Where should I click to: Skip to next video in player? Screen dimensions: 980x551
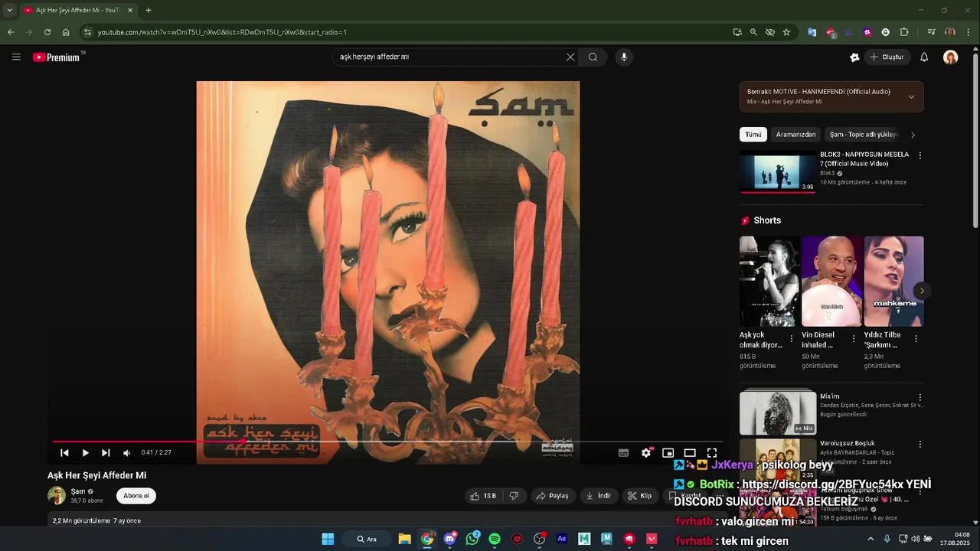click(106, 452)
